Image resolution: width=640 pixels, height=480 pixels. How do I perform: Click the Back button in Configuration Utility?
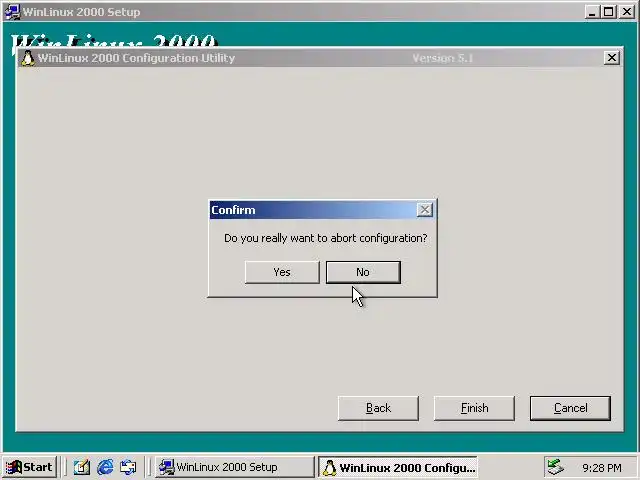(x=378, y=408)
